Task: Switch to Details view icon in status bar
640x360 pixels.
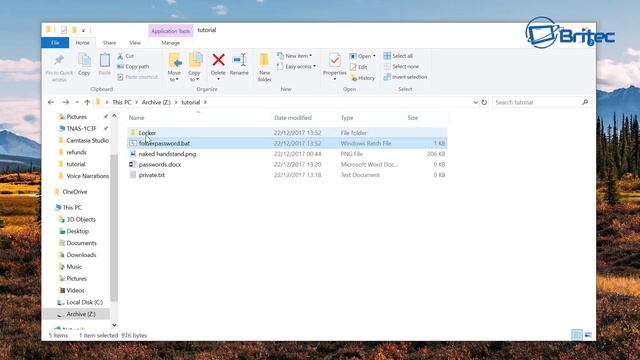Action: pyautogui.click(x=577, y=335)
